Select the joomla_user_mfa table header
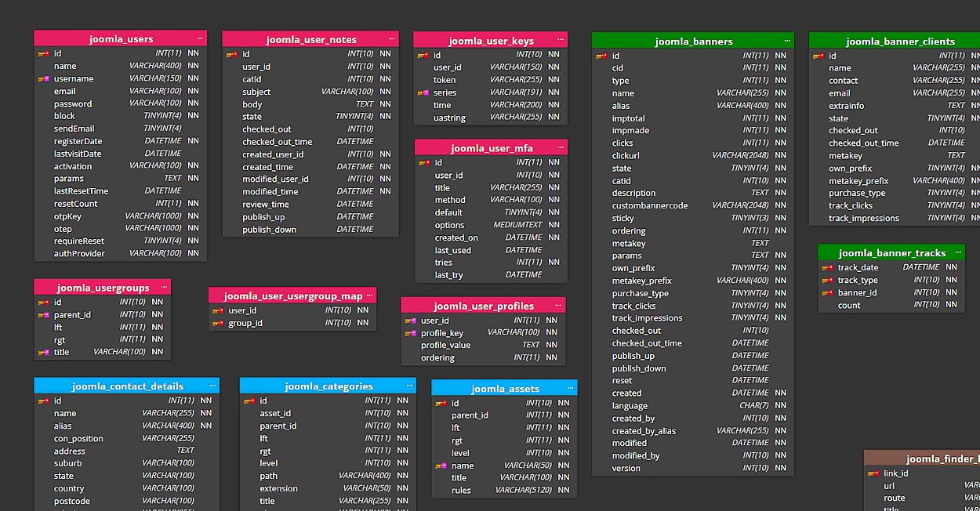Screen dimensions: 980x511 491,147
